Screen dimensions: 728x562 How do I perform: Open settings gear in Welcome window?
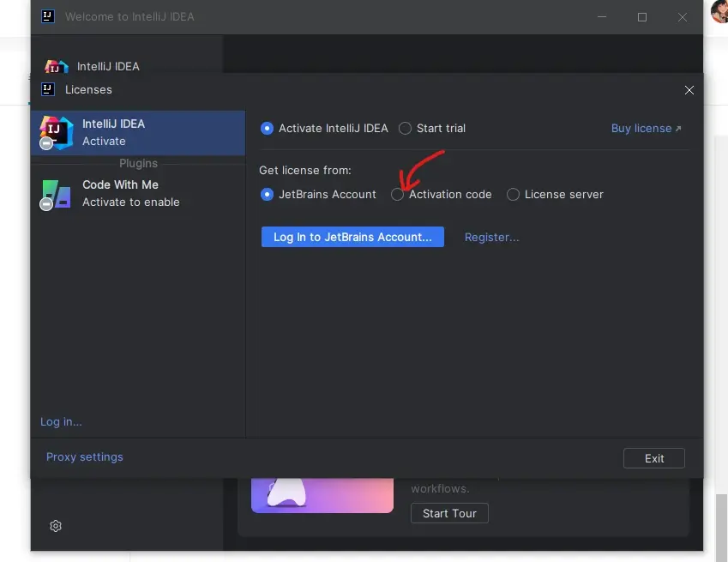click(x=56, y=526)
